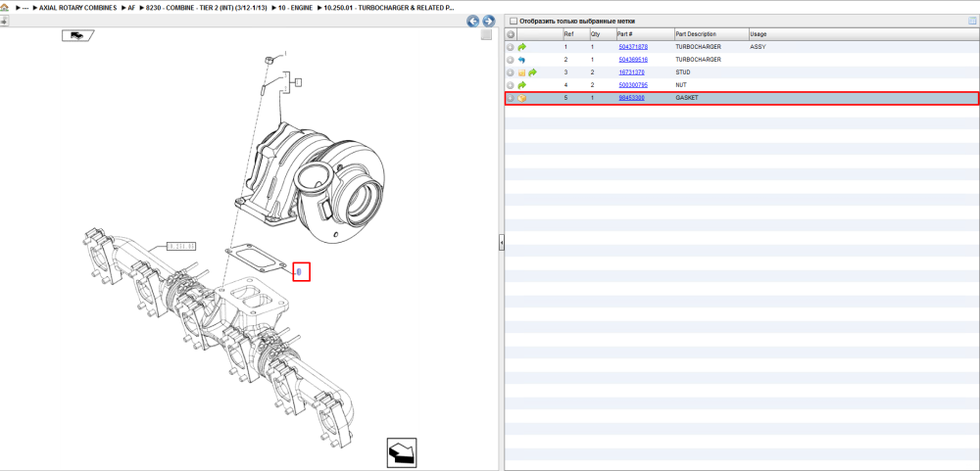Go to the home page icon
Screen dimensions: 980x471
(4, 8)
